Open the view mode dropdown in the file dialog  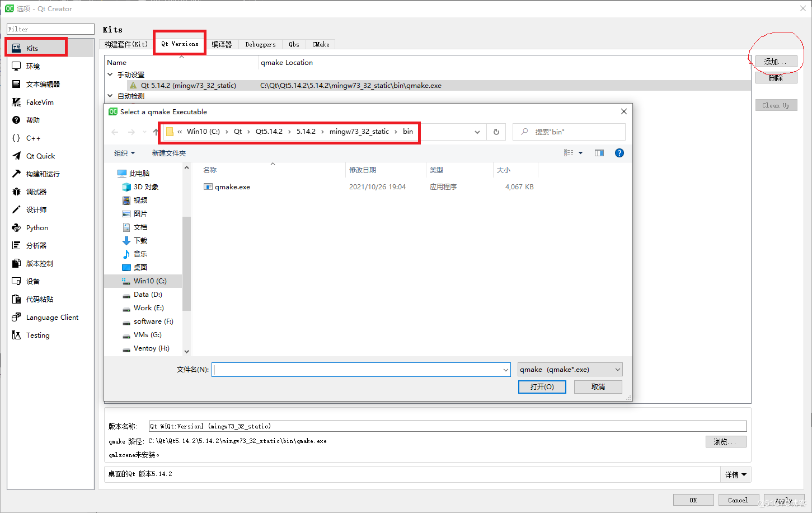click(x=572, y=152)
